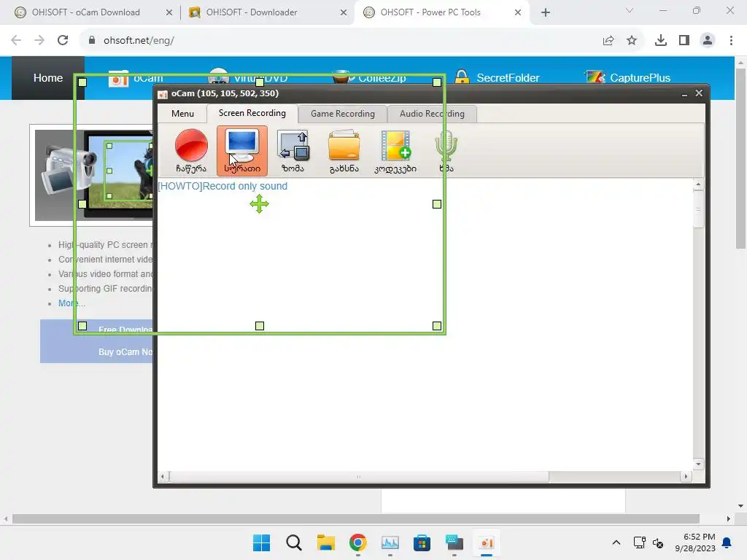Viewport: 747px width, 560px height.
Task: Switch to the OH!SOFT - oCam Download tab
Action: tap(86, 12)
